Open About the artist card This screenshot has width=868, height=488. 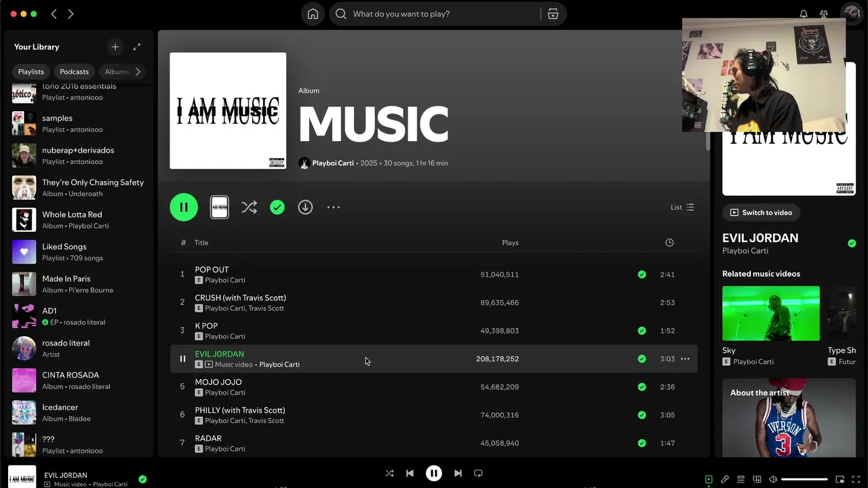[789, 418]
